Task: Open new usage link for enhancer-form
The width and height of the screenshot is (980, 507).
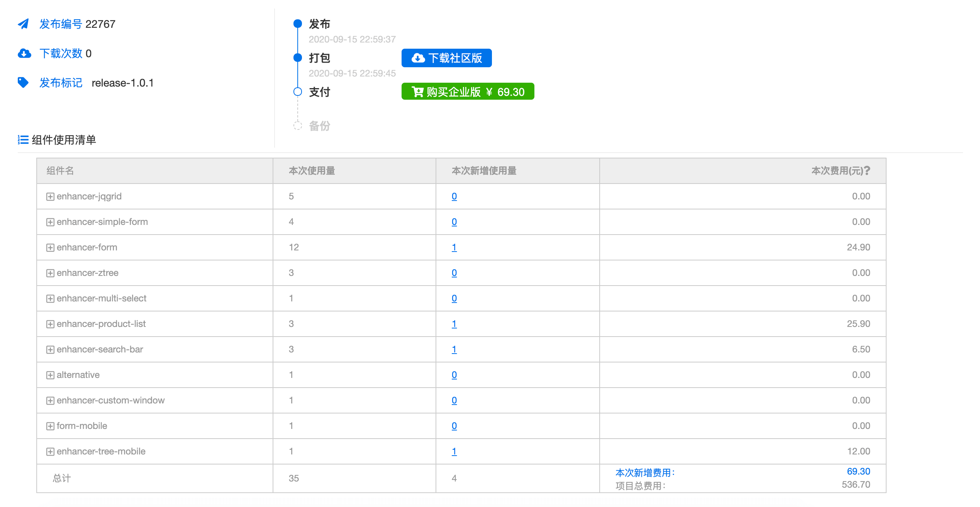Action: (x=454, y=247)
